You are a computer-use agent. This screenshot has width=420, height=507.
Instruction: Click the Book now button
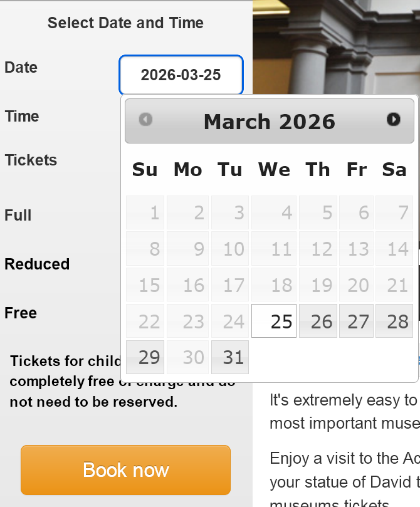coord(125,469)
